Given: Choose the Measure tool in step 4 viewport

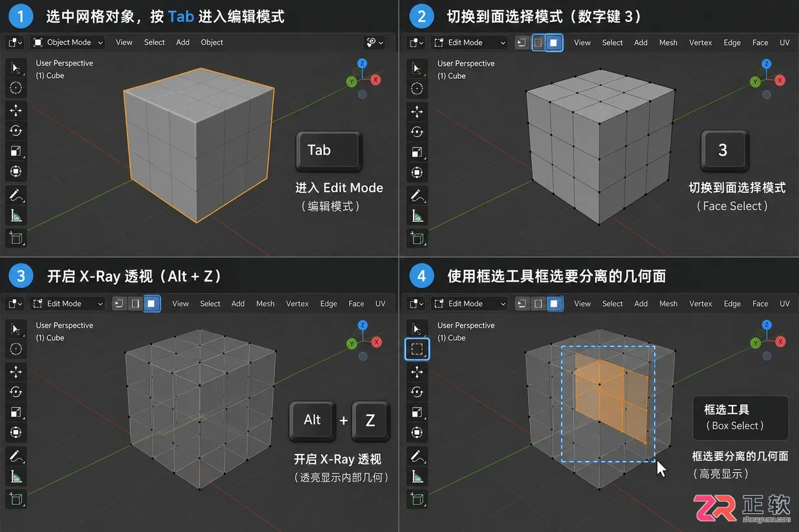Looking at the screenshot, I should pos(417,477).
